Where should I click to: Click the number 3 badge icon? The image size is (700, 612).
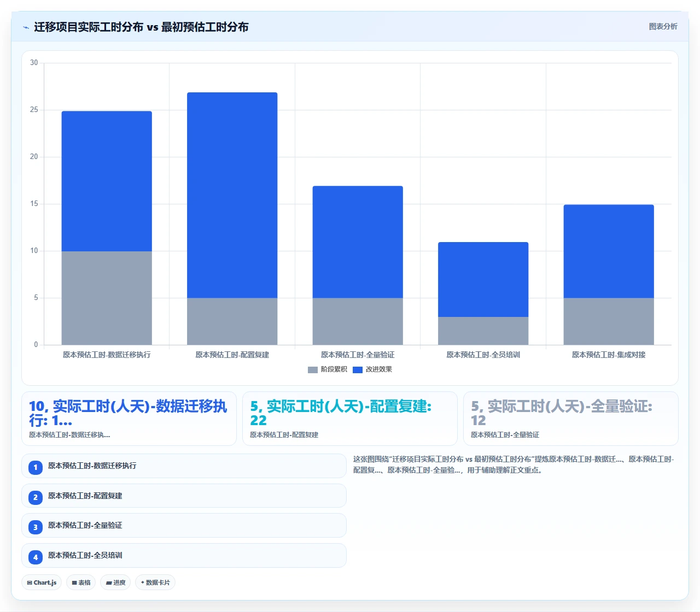pyautogui.click(x=36, y=527)
